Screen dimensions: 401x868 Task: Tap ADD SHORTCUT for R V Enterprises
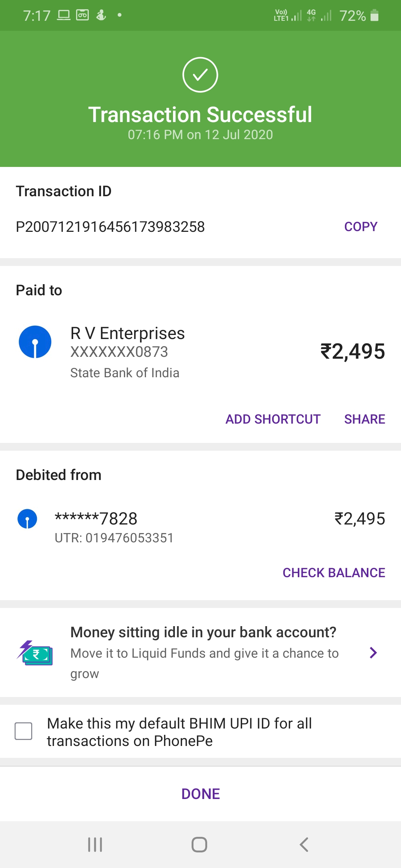273,419
